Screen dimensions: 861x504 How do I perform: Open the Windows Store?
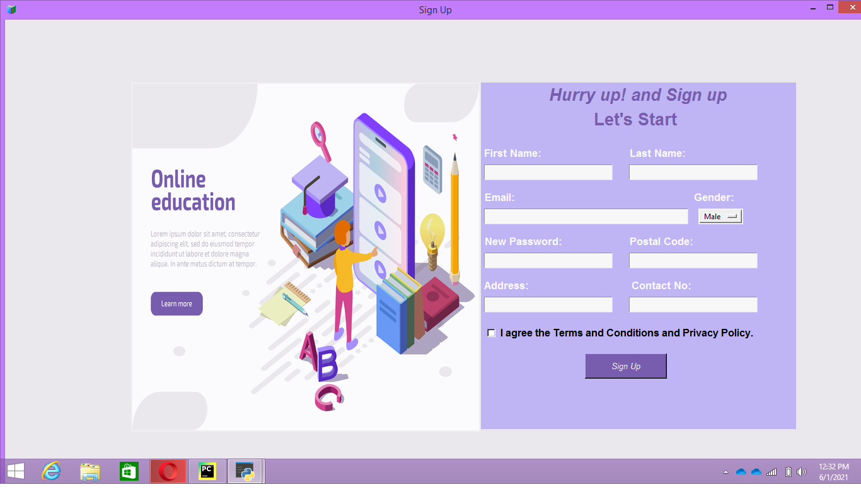click(x=129, y=471)
